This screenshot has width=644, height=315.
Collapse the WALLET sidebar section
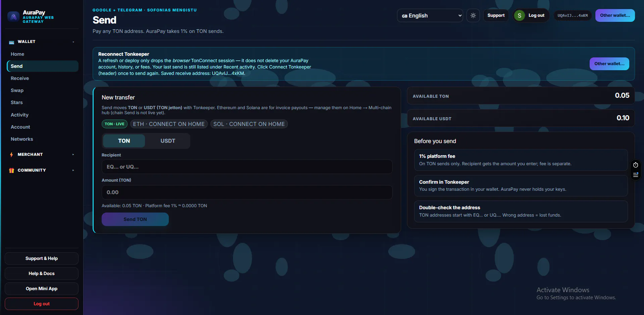click(x=42, y=42)
